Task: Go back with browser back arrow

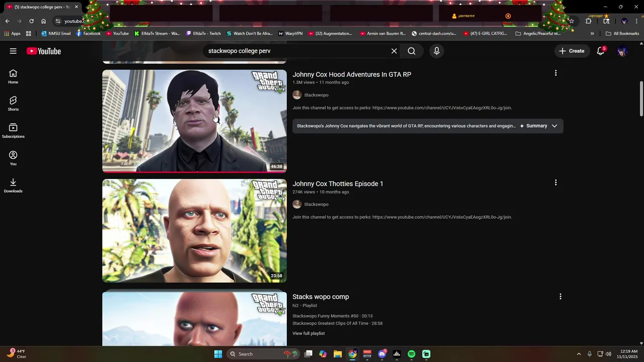Action: [x=7, y=21]
